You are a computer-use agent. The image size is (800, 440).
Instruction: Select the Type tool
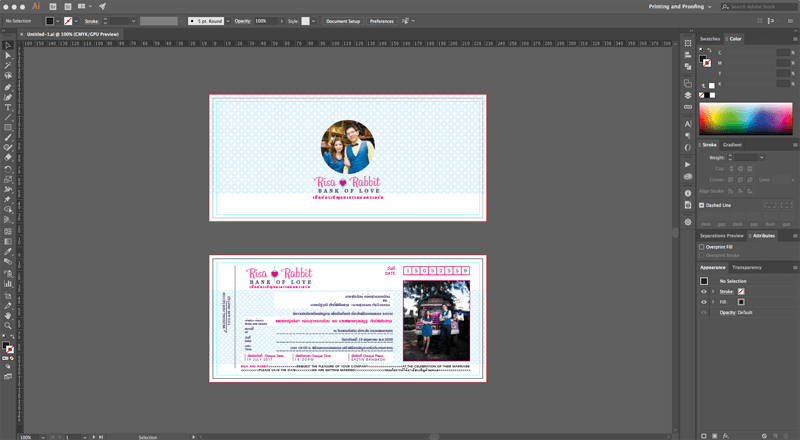pos(8,107)
